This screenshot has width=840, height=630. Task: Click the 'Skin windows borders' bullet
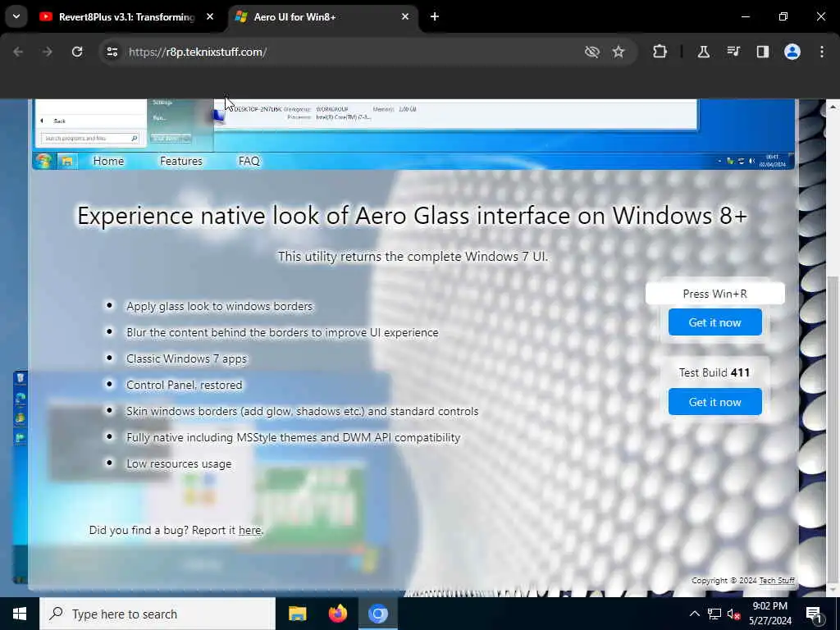point(302,412)
